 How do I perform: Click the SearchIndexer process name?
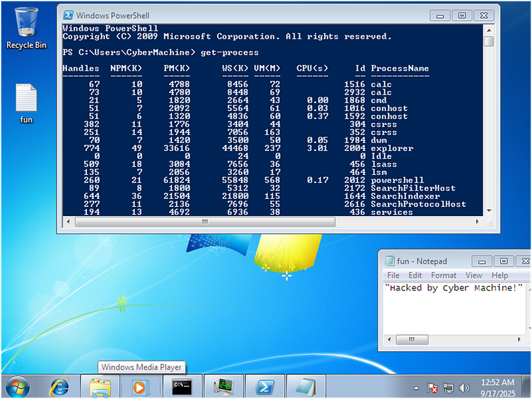405,196
